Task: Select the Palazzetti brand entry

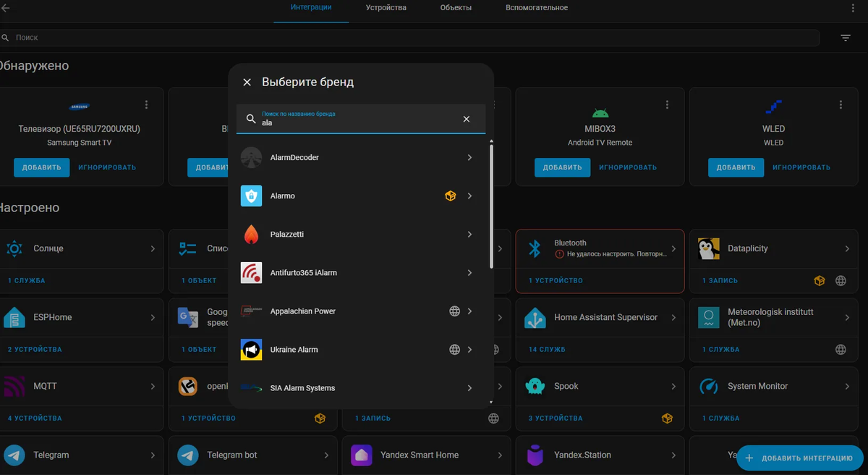Action: click(361, 234)
